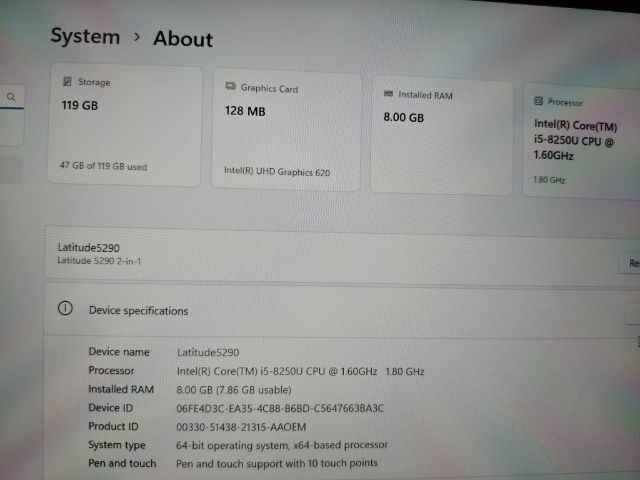Click the 'Device name' label
The image size is (640, 480).
tap(119, 352)
